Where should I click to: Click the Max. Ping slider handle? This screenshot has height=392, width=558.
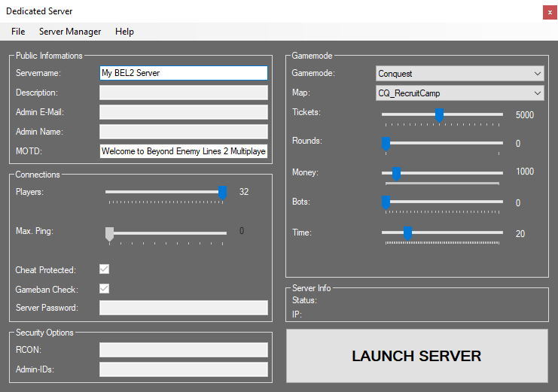[109, 234]
